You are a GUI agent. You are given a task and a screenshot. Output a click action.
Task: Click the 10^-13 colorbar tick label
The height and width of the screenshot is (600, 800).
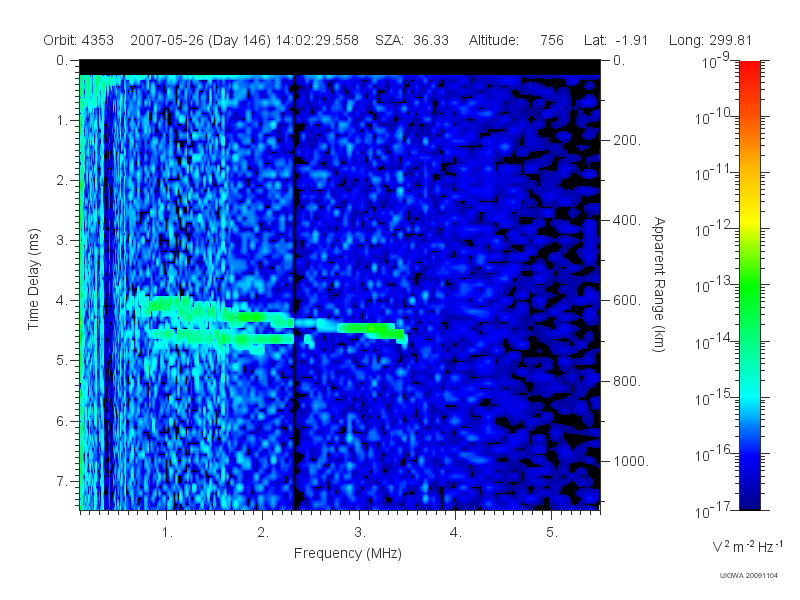(715, 285)
